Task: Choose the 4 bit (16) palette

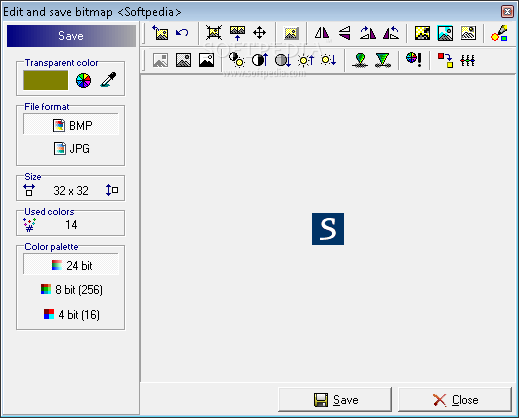Action: [71, 314]
